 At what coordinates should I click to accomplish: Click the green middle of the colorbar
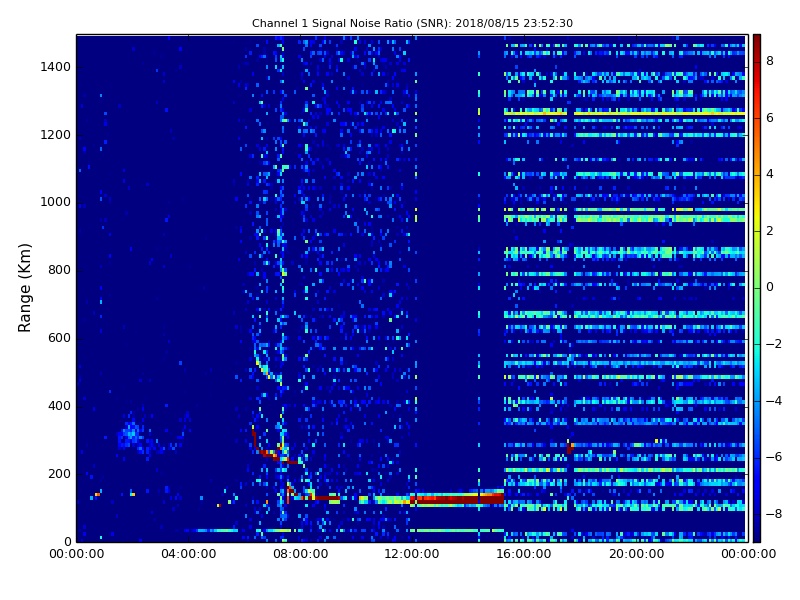point(757,288)
